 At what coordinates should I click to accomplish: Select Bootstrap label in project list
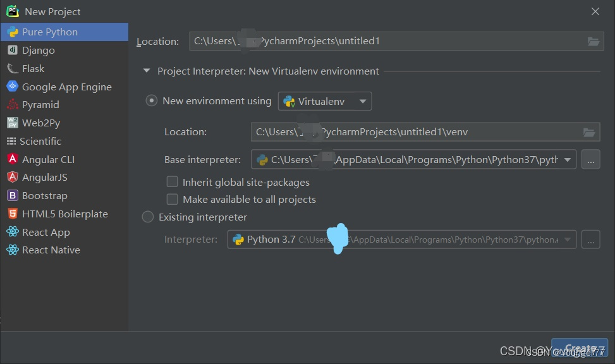pos(45,196)
